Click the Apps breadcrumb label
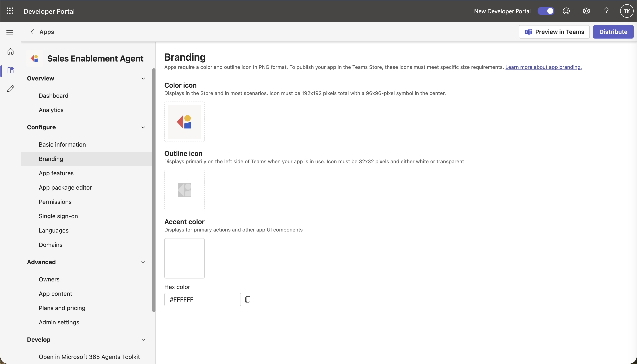The width and height of the screenshot is (637, 364). [x=47, y=32]
